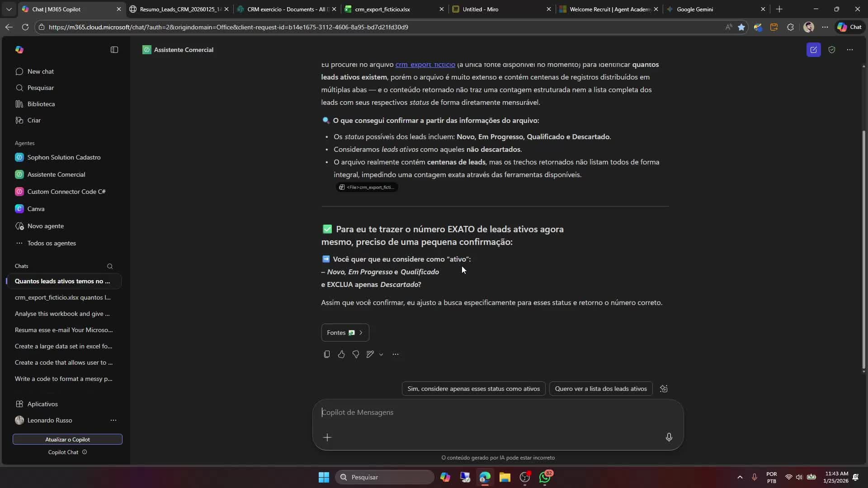
Task: Give the response a thumbs down
Action: 356,354
